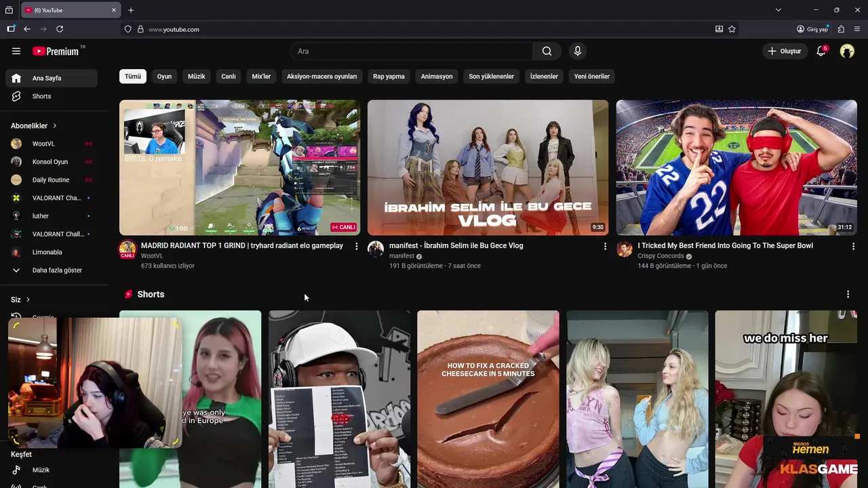The image size is (868, 488).
Task: Open options menu for Super Bowl video
Action: [x=853, y=246]
